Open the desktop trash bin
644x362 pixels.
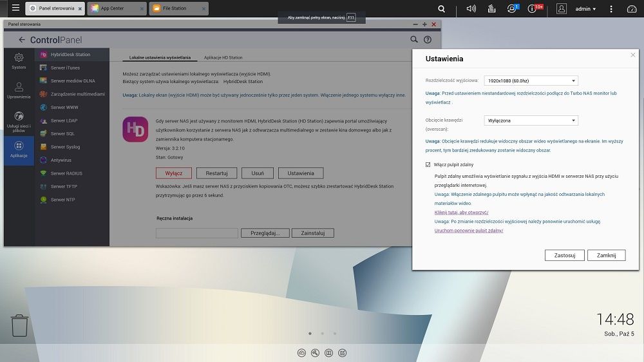click(x=19, y=325)
